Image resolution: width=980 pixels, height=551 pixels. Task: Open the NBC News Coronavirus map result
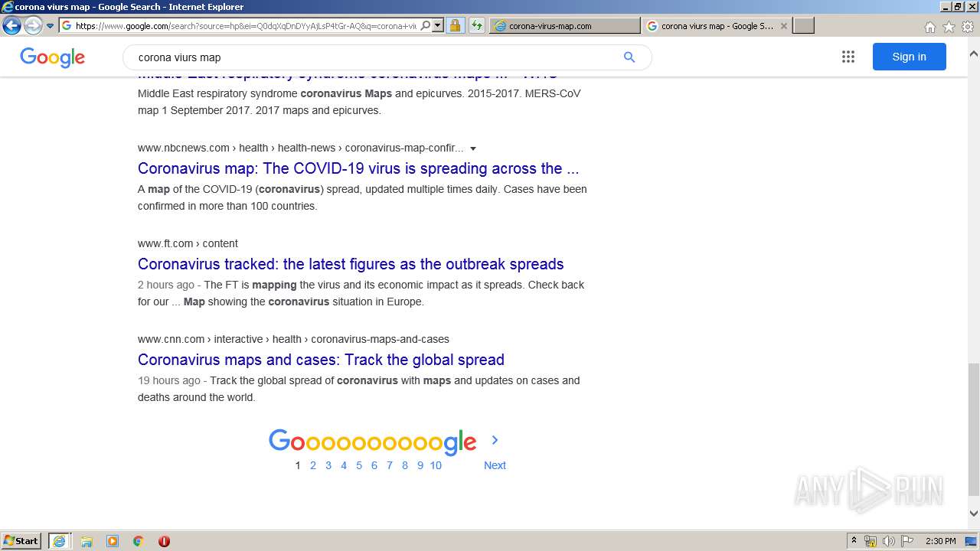pos(358,168)
